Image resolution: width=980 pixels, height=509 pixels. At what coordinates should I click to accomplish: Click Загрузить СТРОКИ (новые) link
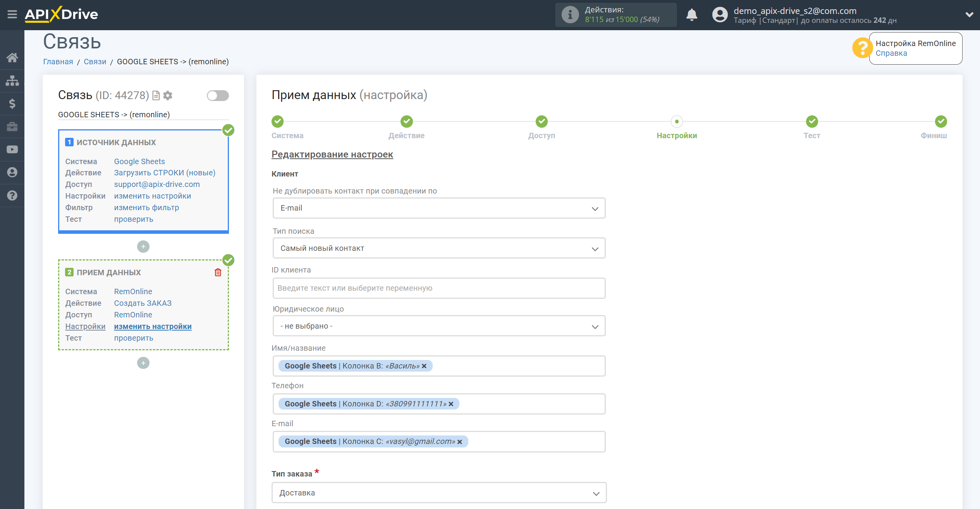click(x=165, y=173)
